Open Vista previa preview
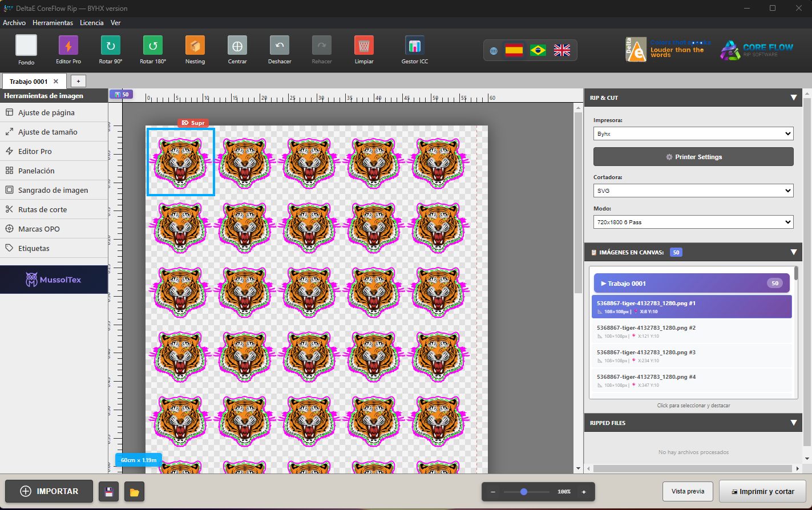 [688, 491]
